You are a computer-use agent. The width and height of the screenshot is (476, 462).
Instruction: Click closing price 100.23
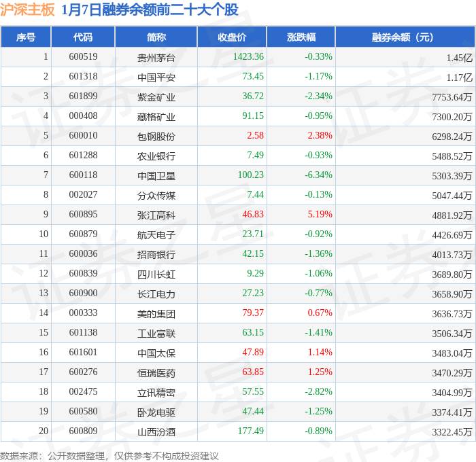[251, 175]
